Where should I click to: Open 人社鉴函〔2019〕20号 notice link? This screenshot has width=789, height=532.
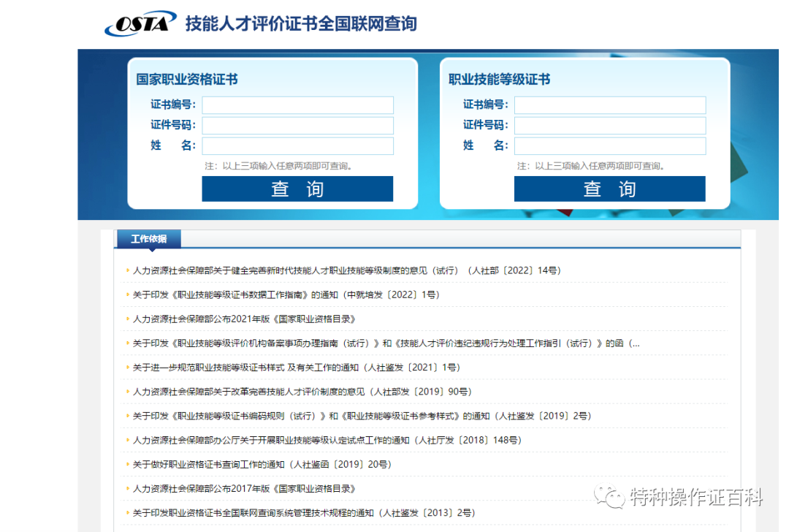(262, 464)
